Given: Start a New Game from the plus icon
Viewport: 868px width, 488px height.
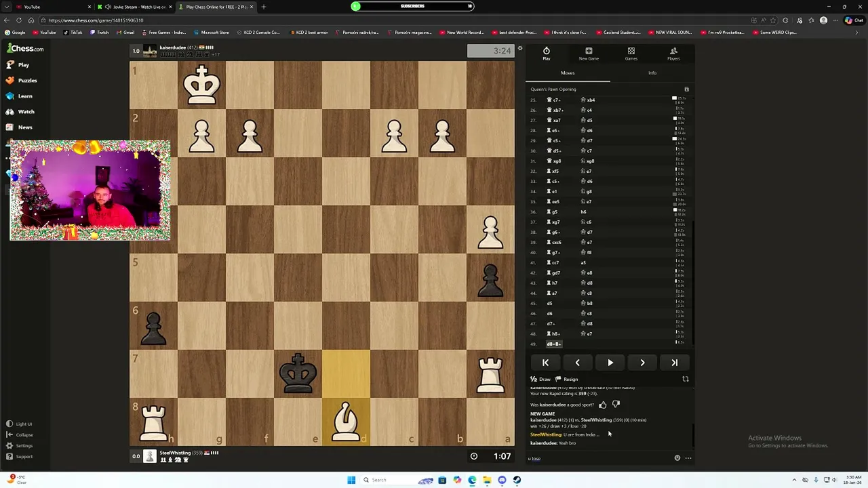Looking at the screenshot, I should click(589, 54).
